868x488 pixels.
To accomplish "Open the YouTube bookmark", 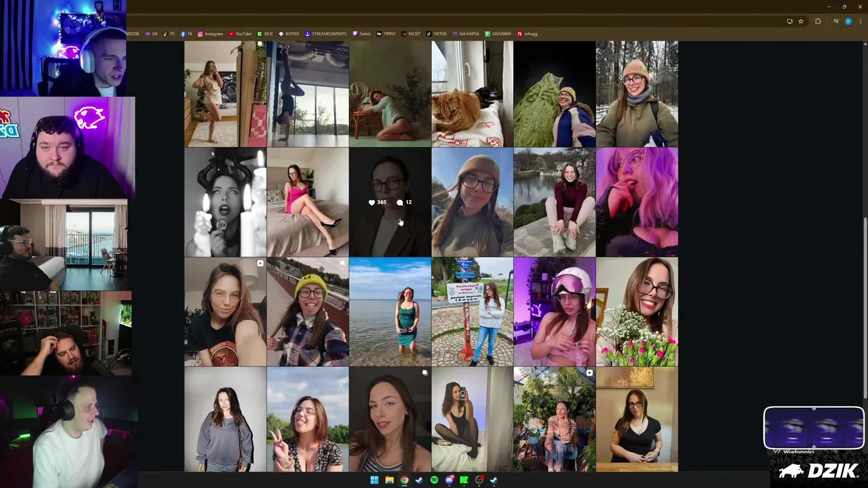I will 240,33.
